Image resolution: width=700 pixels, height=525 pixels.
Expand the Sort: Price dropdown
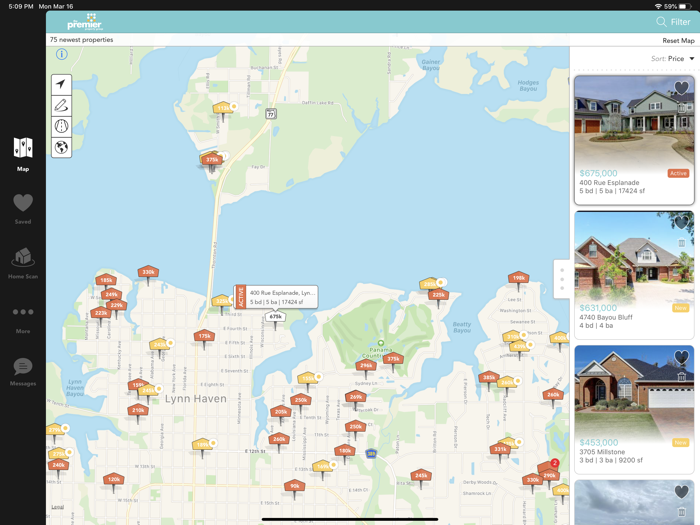click(672, 58)
